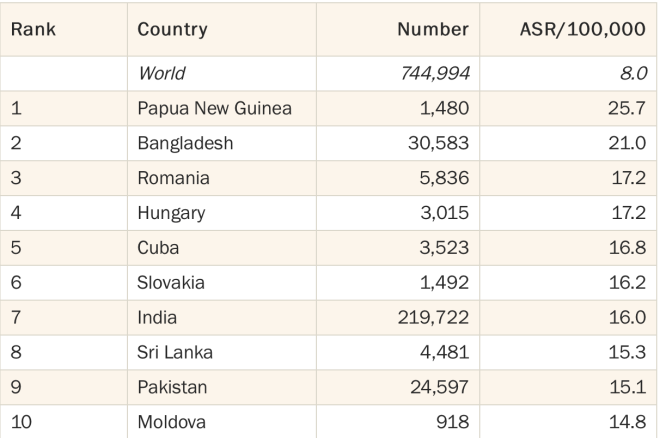660x438 pixels.
Task: Select the Pakistan country cell
Action: pos(172,388)
